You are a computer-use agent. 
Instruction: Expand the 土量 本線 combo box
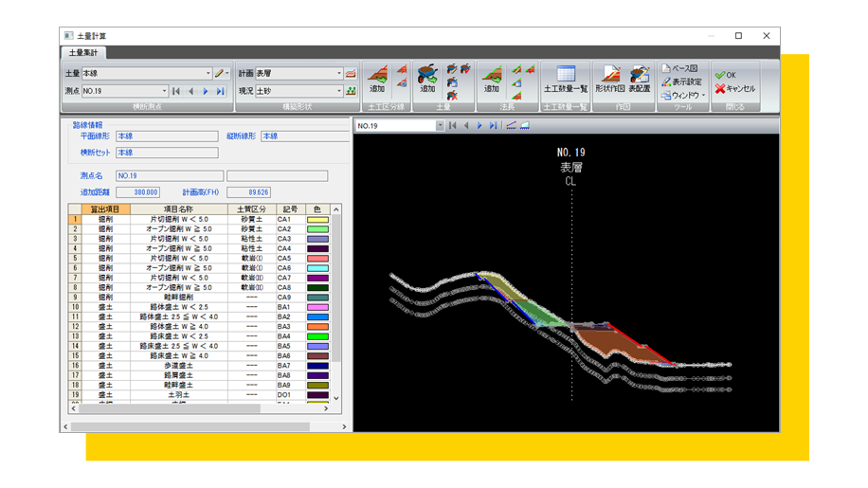[208, 73]
